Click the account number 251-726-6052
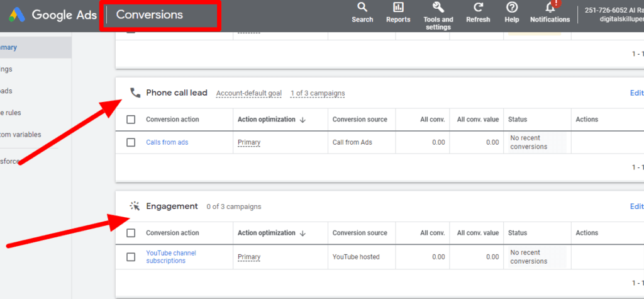The image size is (644, 299). click(x=604, y=10)
